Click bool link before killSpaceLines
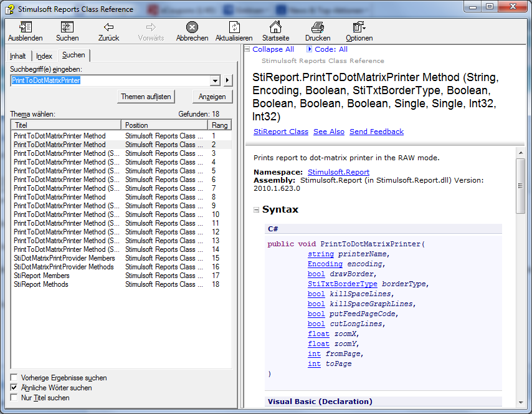532x414 pixels. (x=316, y=294)
